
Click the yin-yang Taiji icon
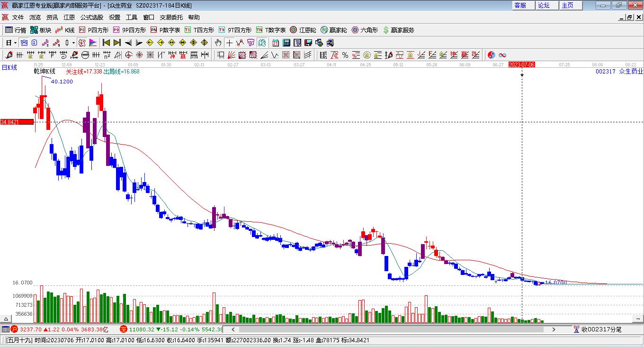point(491,55)
